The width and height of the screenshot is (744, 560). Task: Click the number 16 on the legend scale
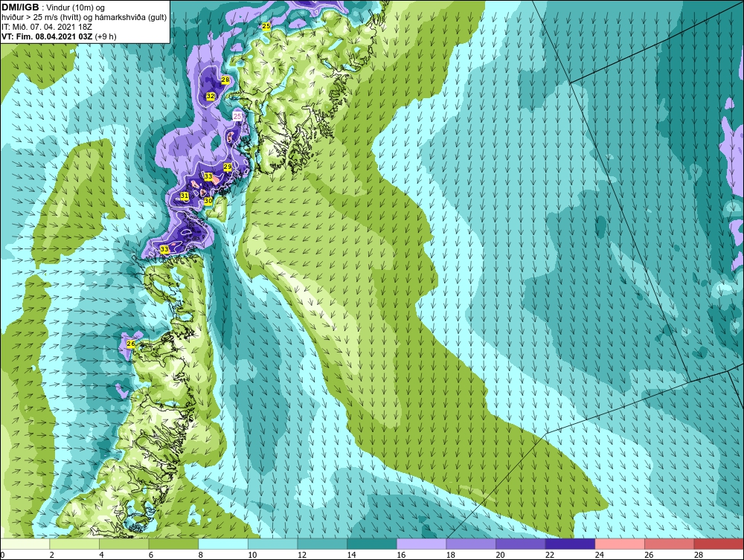(401, 555)
